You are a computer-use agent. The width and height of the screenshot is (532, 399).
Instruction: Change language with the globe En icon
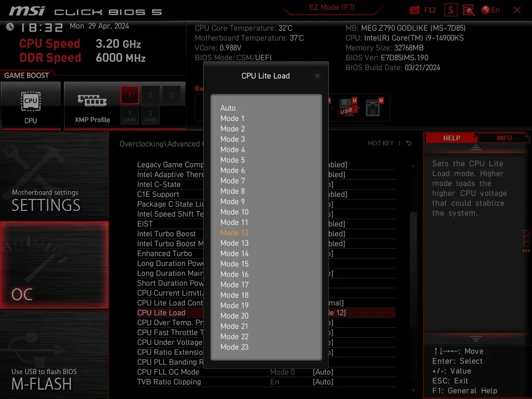coord(490,10)
